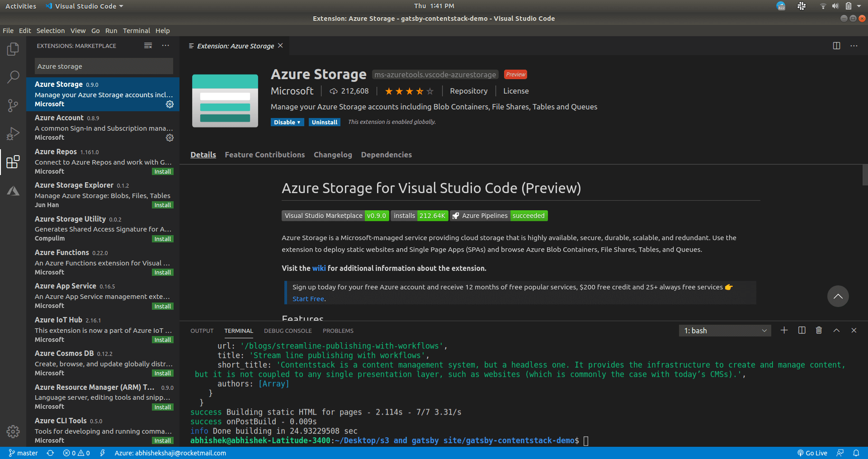Install the Azure Repos extension
This screenshot has width=868, height=459.
pos(163,171)
